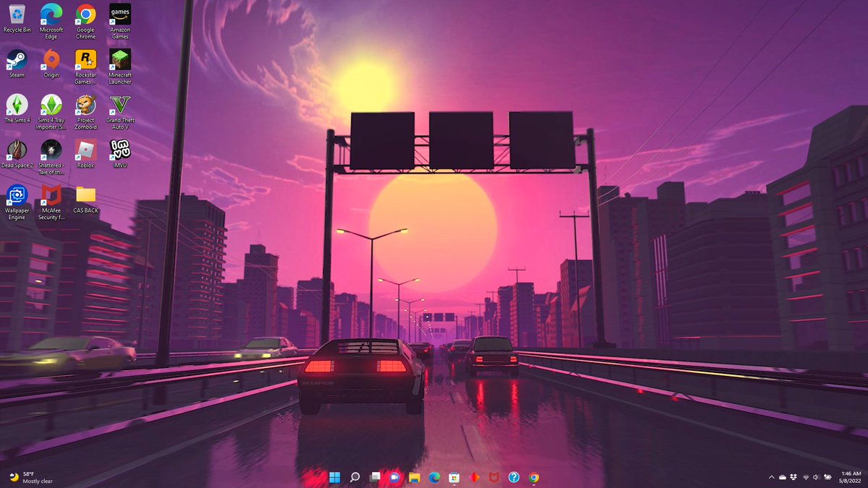Open the clock showing 1:46 AM
This screenshot has width=868, height=488.
tap(851, 477)
